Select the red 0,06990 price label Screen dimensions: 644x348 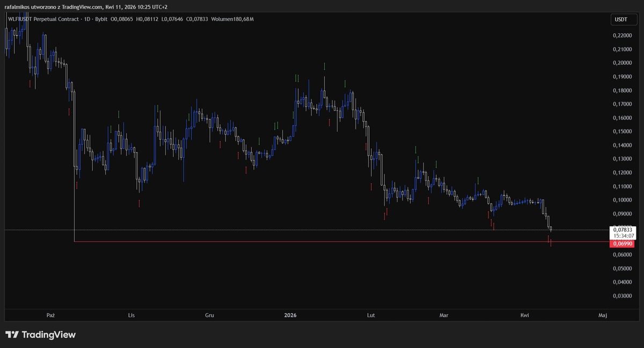[623, 244]
